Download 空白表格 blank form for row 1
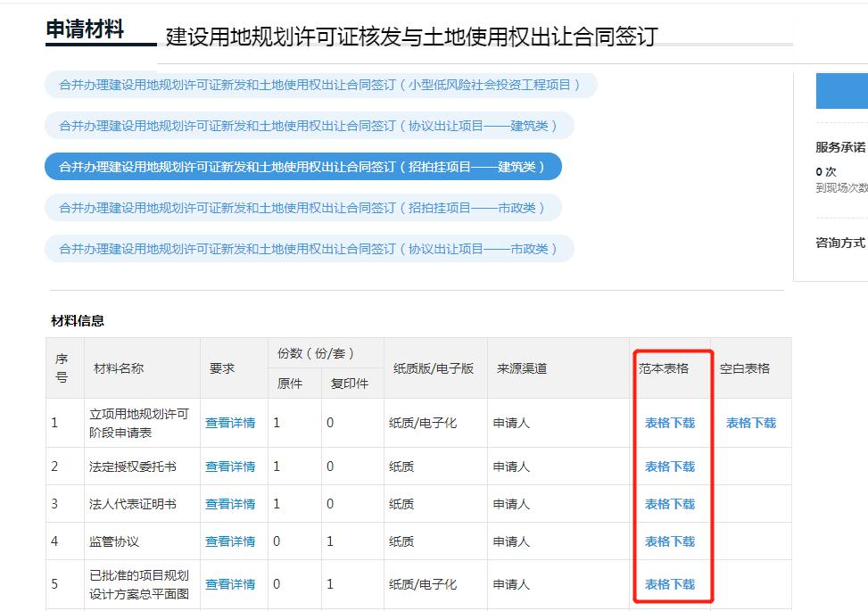This screenshot has height=611, width=868. [750, 423]
